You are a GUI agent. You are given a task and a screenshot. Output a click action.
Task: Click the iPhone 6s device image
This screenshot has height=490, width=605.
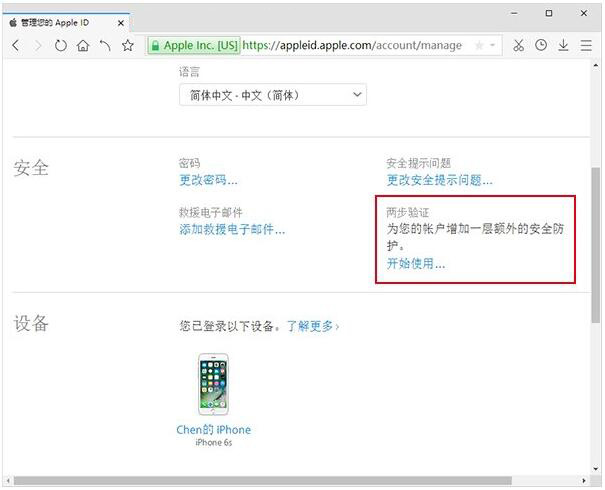pyautogui.click(x=213, y=384)
